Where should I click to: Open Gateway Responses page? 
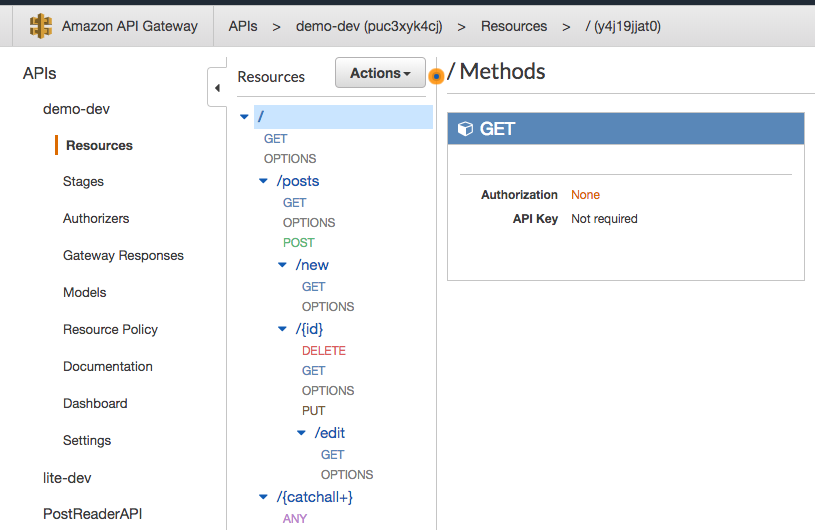point(123,256)
